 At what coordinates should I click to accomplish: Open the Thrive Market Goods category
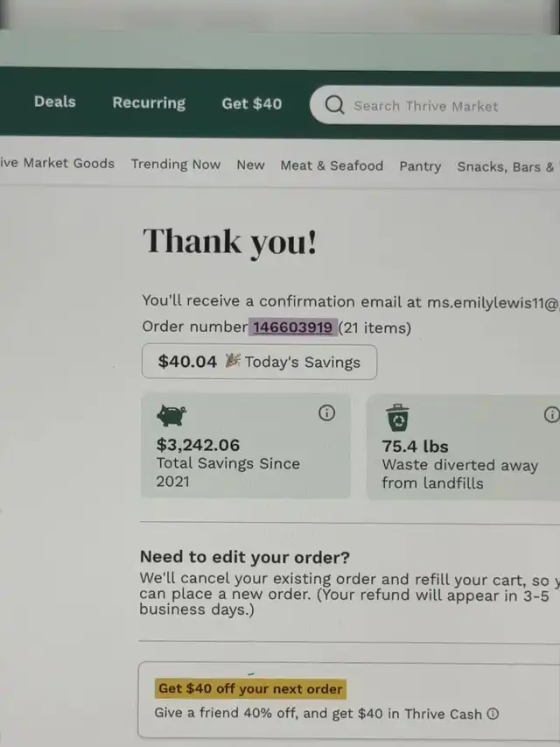pos(57,163)
